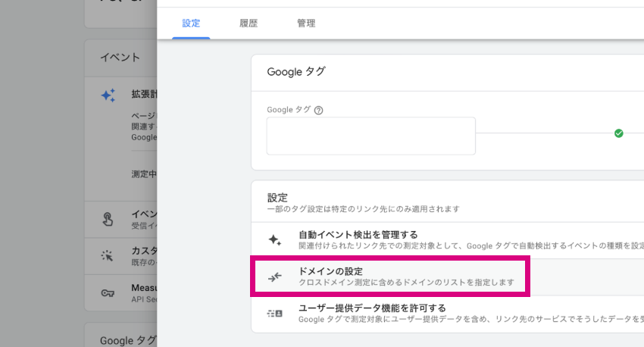Open the 管理 tab
Screen dimensions: 644x347
tap(306, 23)
